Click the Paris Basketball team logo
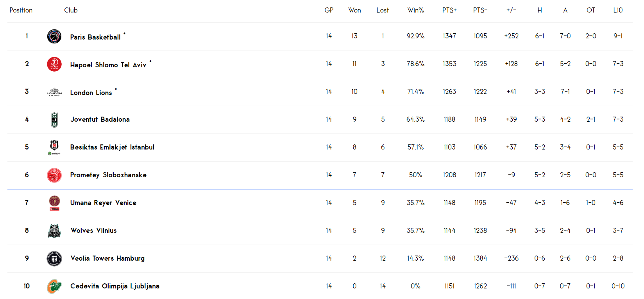 coord(54,36)
